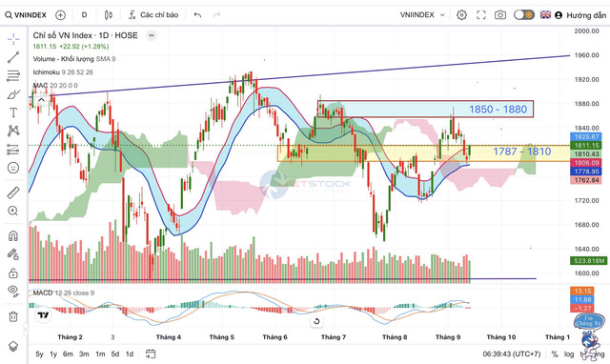This screenshot has width=610, height=364.
Task: Select the 1787 - 1810 support zone
Action: 423,153
